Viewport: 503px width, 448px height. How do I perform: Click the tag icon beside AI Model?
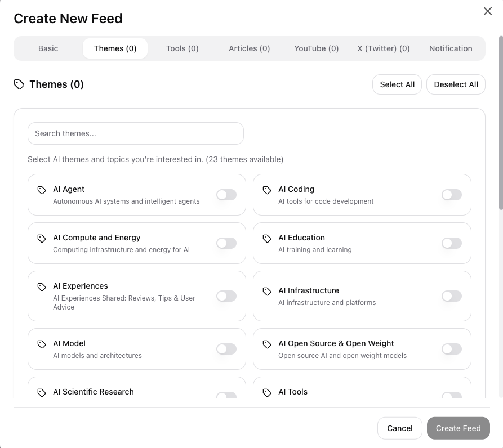click(x=42, y=344)
